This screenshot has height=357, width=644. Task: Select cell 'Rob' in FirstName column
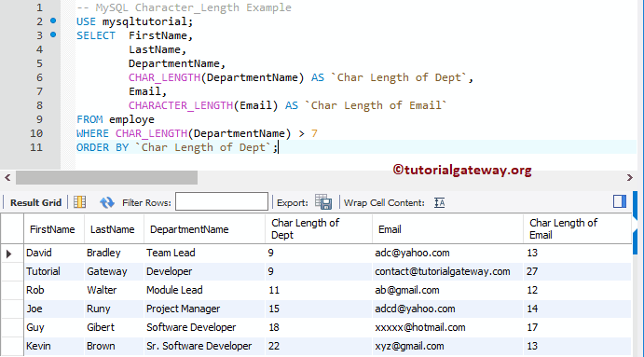54,290
